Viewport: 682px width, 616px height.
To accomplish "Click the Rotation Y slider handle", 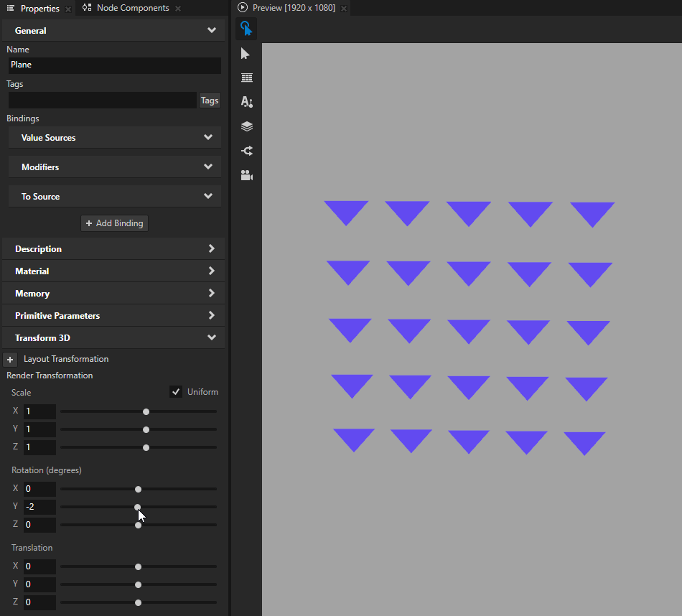I will coord(138,507).
